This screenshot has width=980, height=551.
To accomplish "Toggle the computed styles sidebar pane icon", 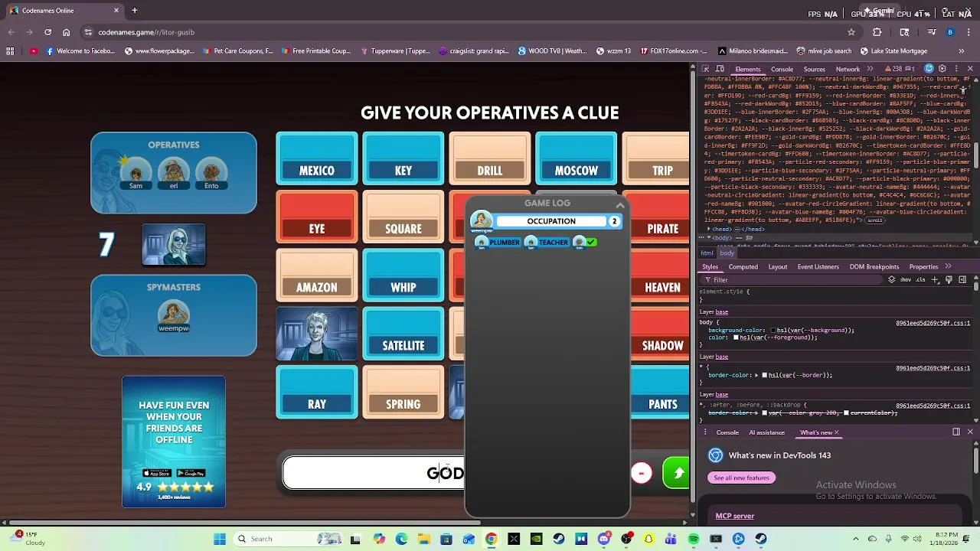I will (962, 280).
